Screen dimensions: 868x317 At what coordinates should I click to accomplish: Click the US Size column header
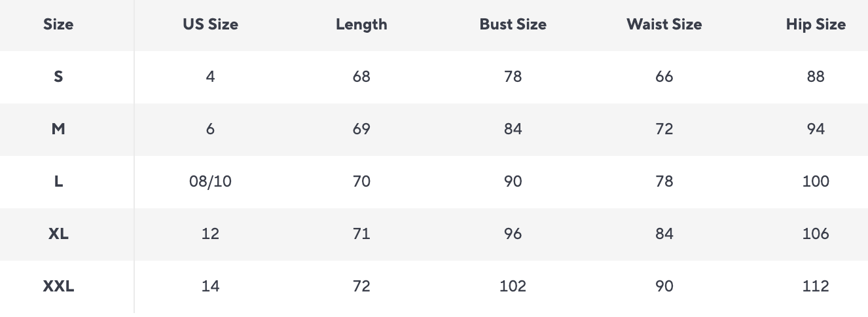click(x=210, y=25)
